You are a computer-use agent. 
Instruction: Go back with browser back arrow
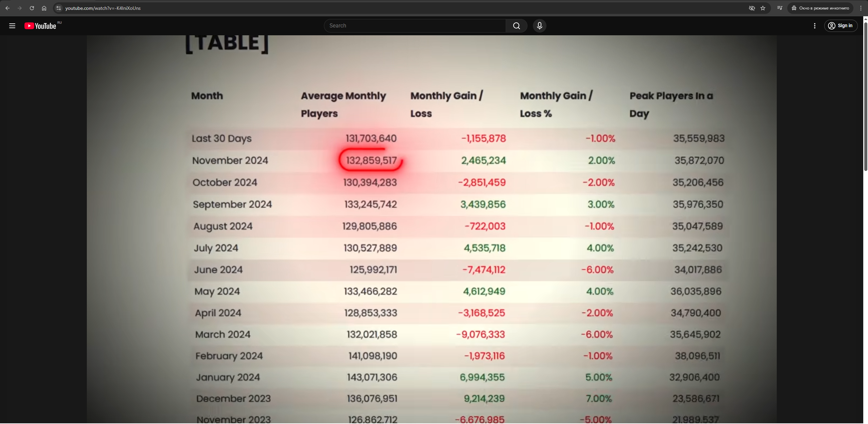(7, 8)
